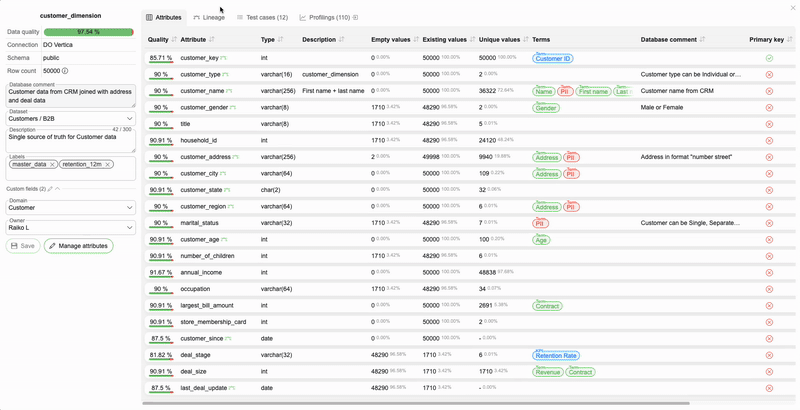Switch to the Lineage tab

(x=208, y=18)
